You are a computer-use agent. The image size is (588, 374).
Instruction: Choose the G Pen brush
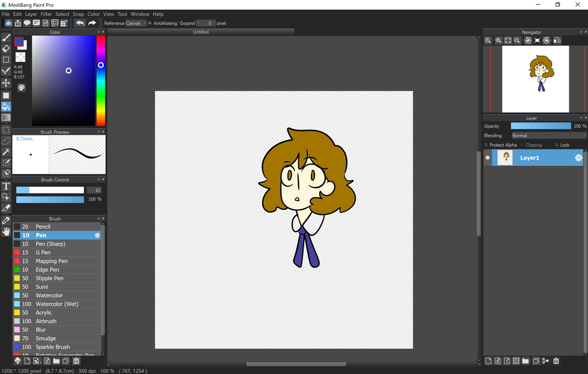coord(43,252)
